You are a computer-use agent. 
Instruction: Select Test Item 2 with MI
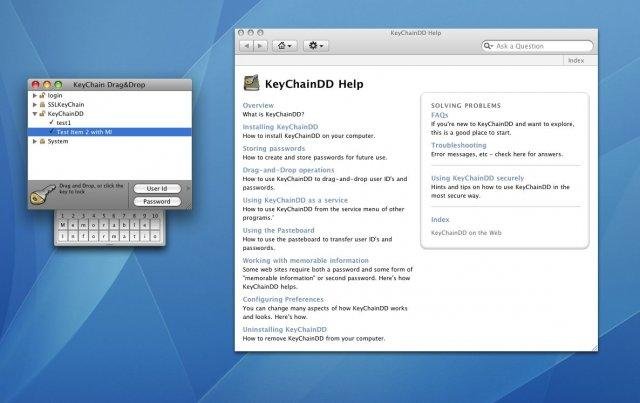pyautogui.click(x=109, y=132)
